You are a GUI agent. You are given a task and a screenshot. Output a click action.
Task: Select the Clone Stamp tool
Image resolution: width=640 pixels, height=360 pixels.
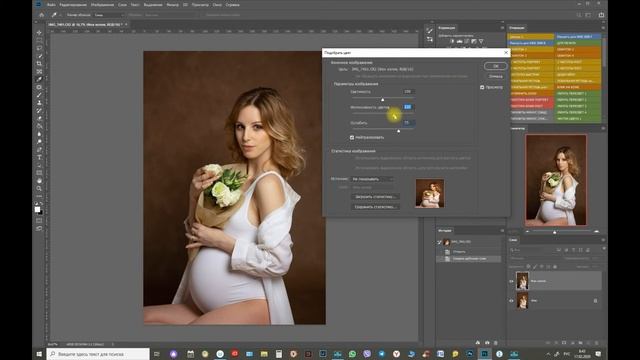tap(39, 103)
